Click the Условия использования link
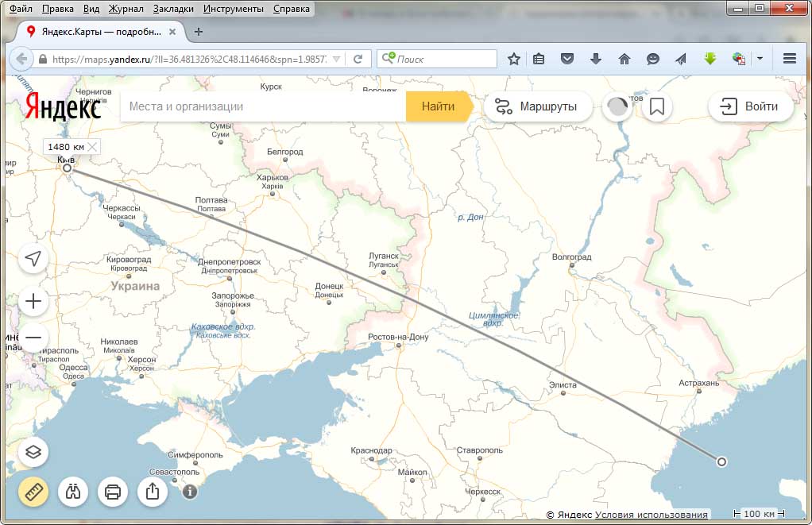The width and height of the screenshot is (812, 525). [651, 515]
